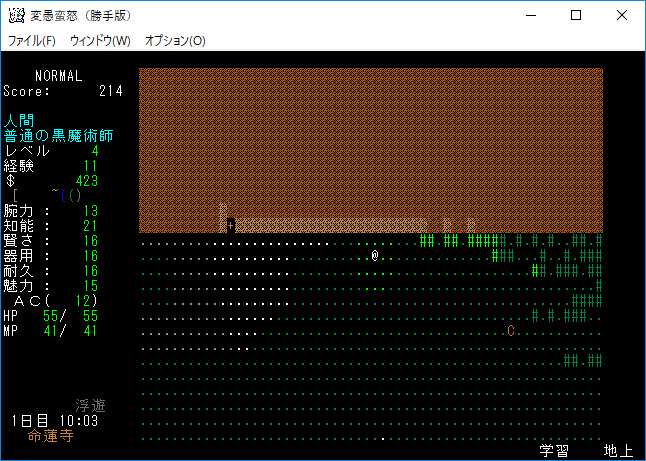646x461 pixels.
Task: Click the 命蓮寺 town name label
Action: (x=50, y=436)
